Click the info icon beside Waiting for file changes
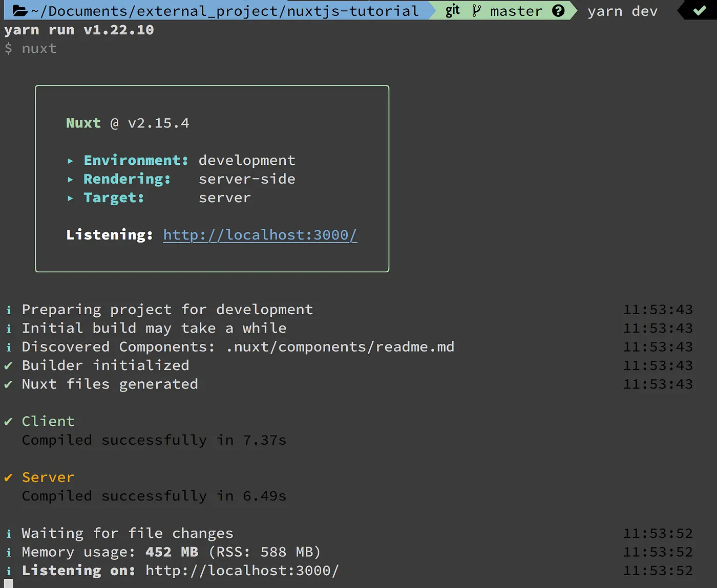The height and width of the screenshot is (588, 717). click(9, 534)
